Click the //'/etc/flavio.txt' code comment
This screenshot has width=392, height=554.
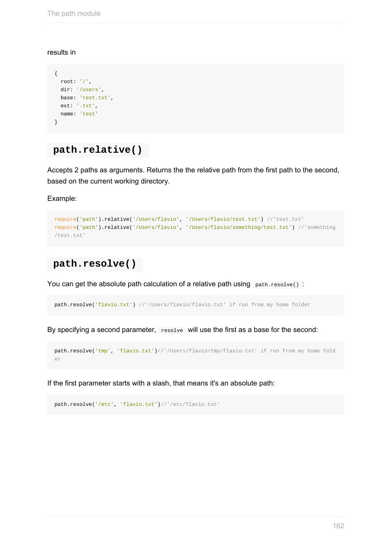(190, 404)
